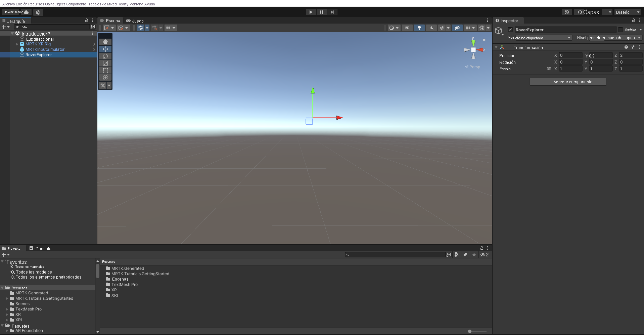Select the combined Transform tool

click(105, 77)
